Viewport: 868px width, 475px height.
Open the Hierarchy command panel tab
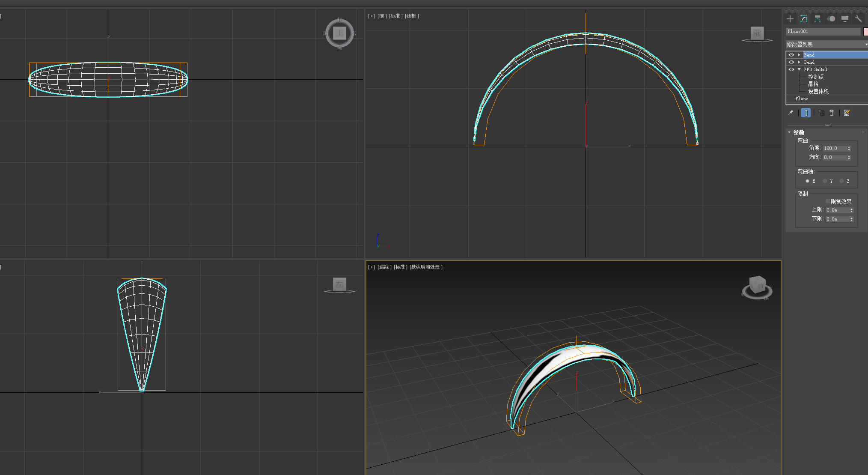817,19
